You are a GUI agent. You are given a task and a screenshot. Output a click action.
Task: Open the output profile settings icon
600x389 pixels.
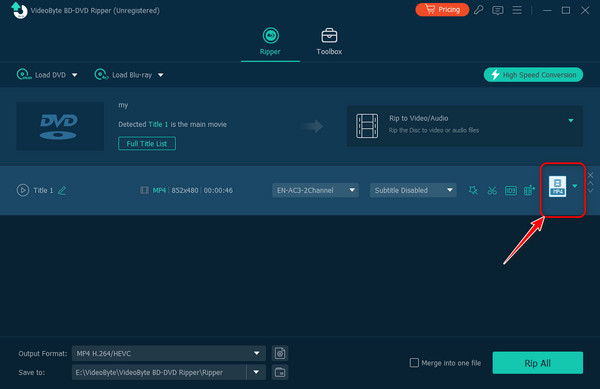(280, 353)
